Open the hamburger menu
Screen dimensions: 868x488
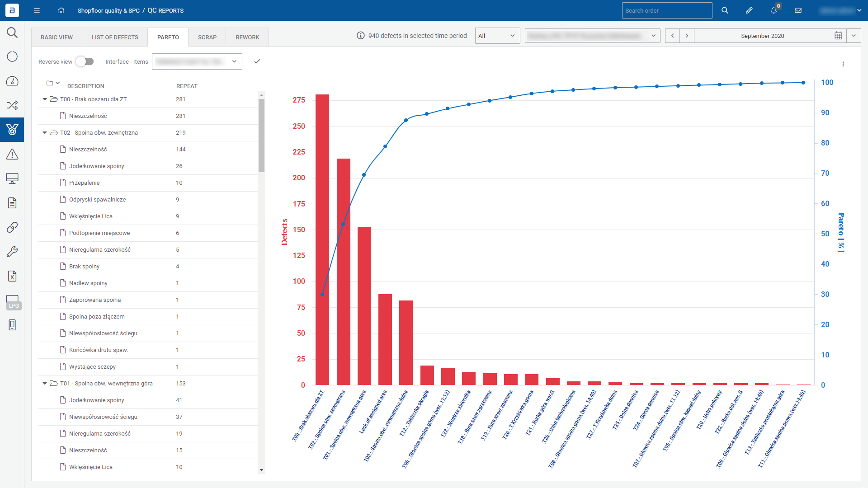[x=37, y=10]
